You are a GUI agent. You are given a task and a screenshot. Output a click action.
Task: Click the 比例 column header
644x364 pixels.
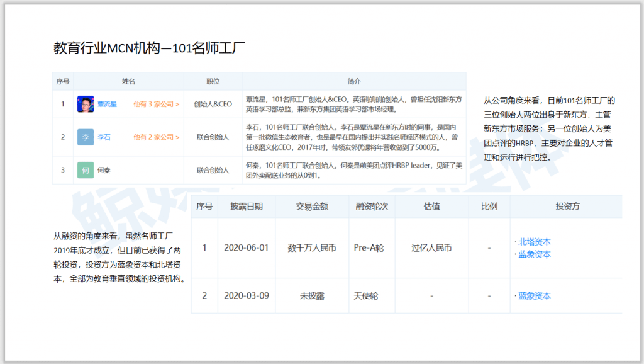[489, 207]
